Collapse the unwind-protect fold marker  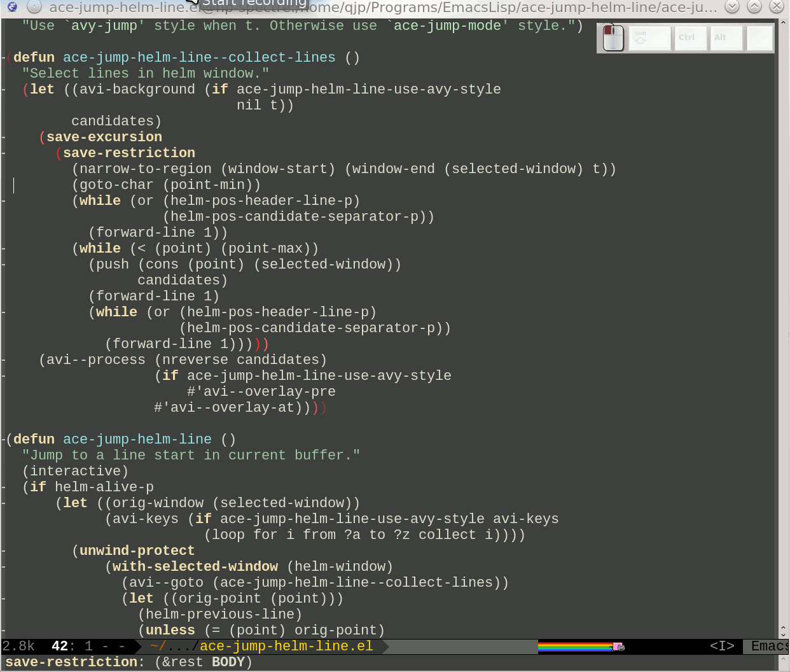click(x=4, y=551)
